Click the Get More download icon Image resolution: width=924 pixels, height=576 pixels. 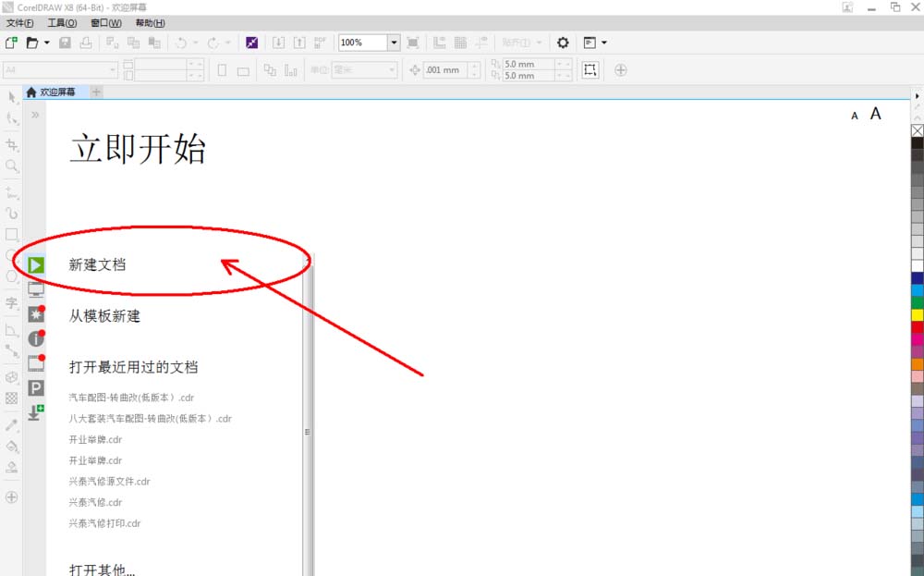(x=36, y=412)
